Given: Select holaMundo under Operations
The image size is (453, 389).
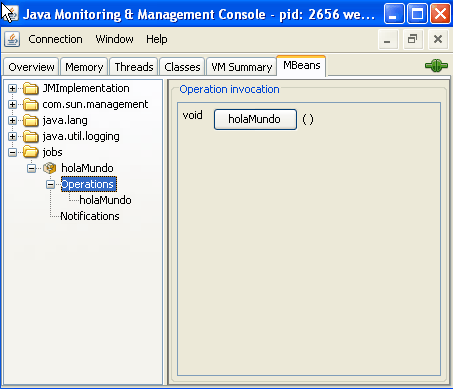Looking at the screenshot, I should (x=105, y=200).
